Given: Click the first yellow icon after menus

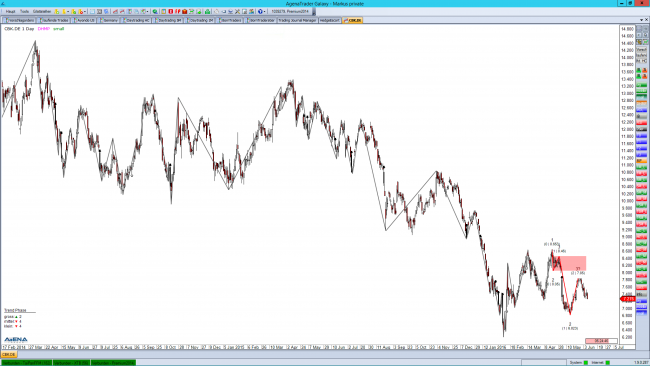Looking at the screenshot, I should click(57, 11).
